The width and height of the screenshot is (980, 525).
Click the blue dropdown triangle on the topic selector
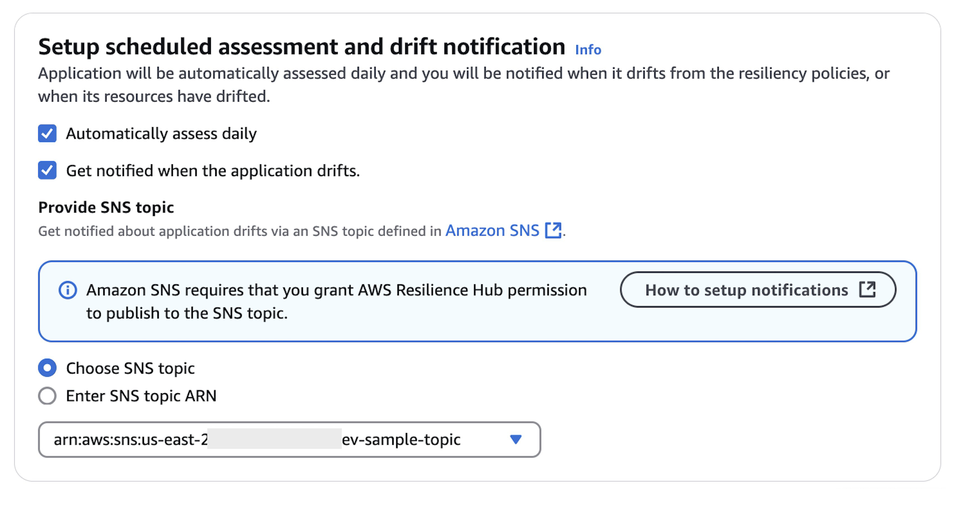(x=514, y=439)
